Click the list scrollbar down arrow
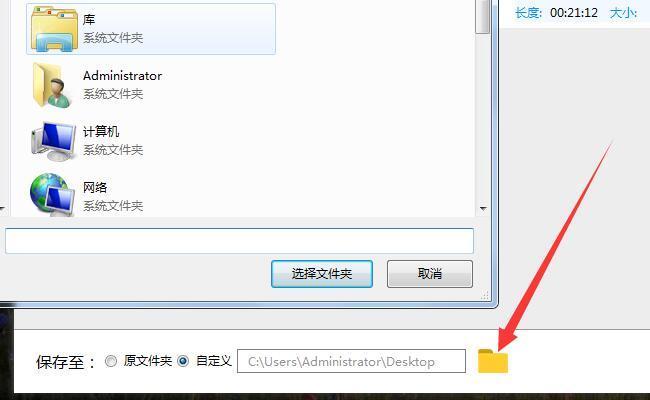Image resolution: width=650 pixels, height=400 pixels. tap(483, 208)
